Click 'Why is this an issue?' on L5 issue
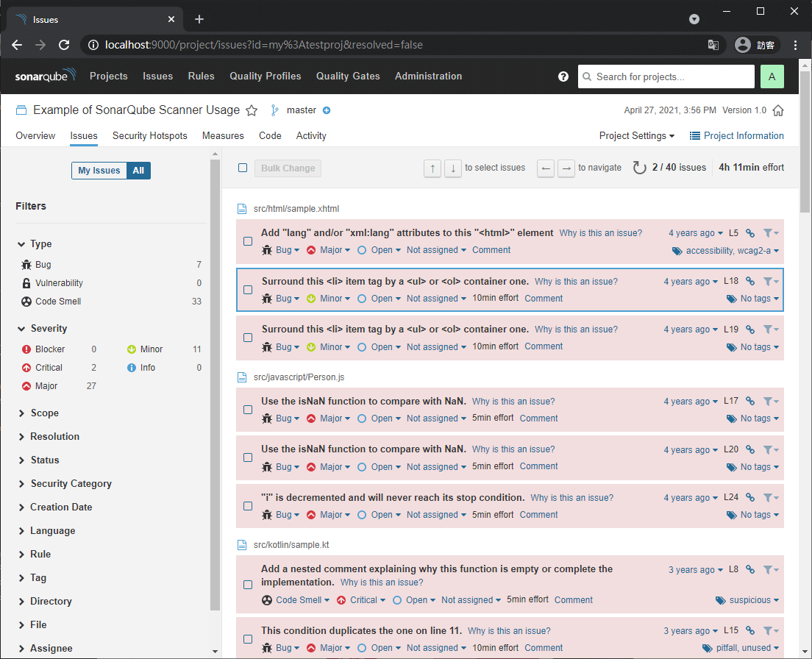 (x=601, y=233)
